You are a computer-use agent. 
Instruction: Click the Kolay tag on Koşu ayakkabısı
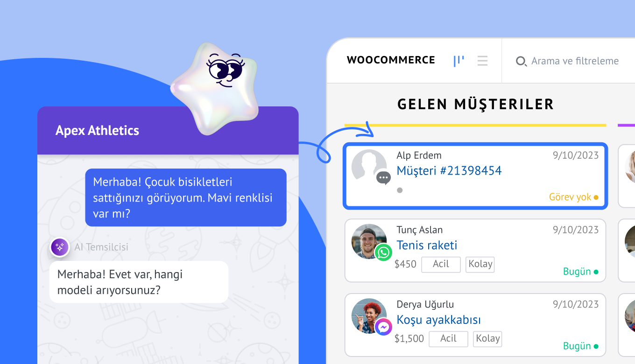(487, 339)
